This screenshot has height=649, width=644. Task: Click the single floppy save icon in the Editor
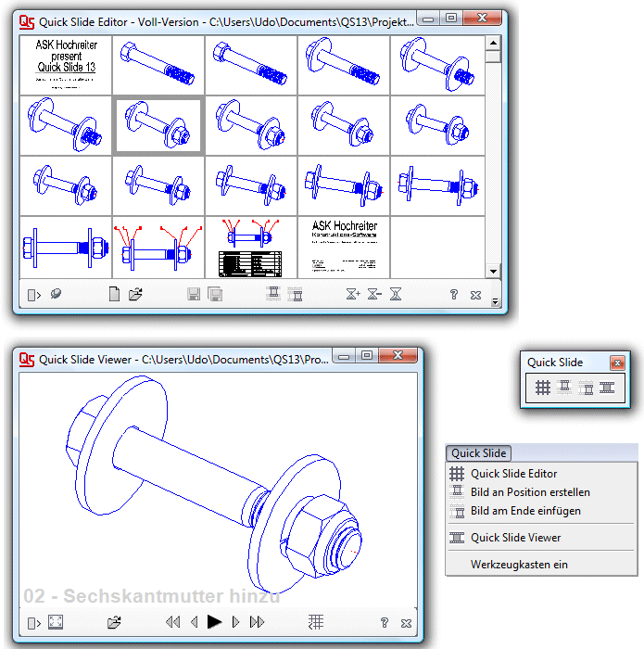pos(194,294)
